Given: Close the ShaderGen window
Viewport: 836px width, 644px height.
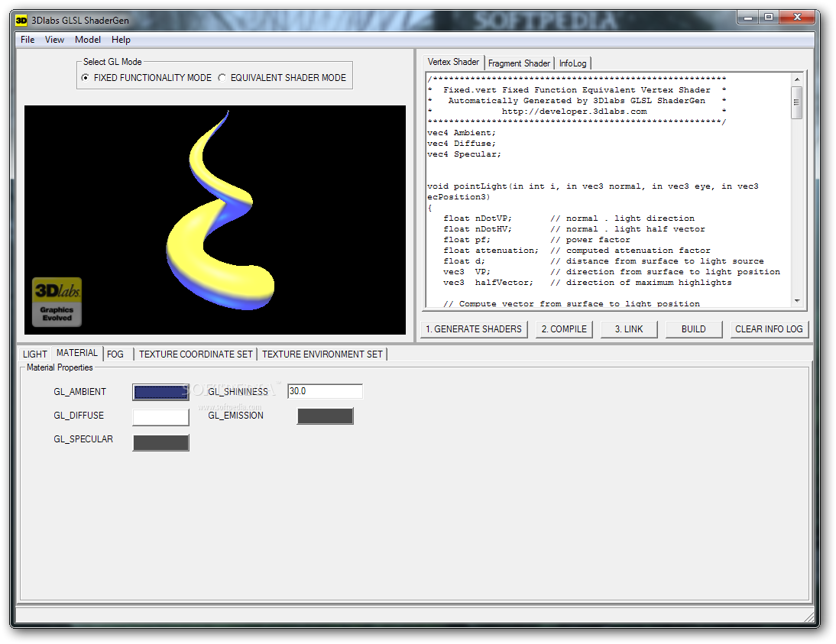Looking at the screenshot, I should [798, 18].
